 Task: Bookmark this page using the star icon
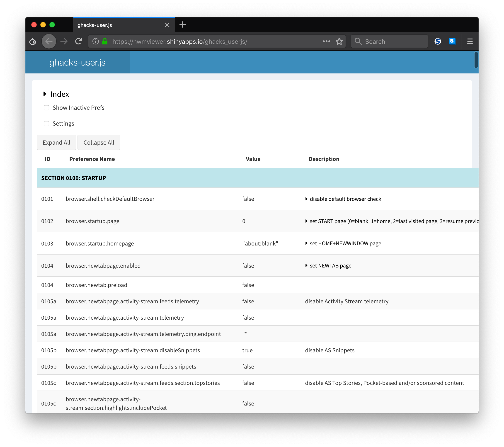pos(339,41)
